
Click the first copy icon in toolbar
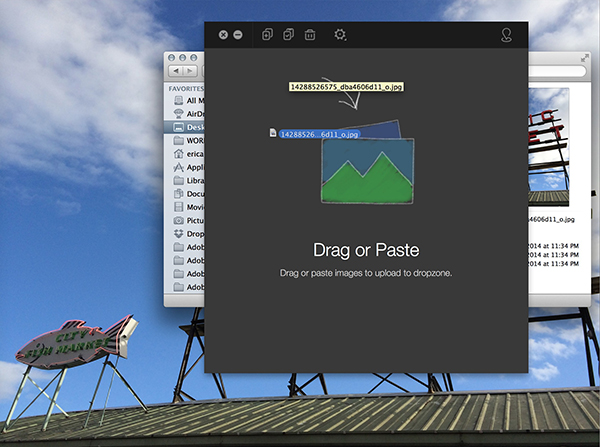(x=267, y=35)
